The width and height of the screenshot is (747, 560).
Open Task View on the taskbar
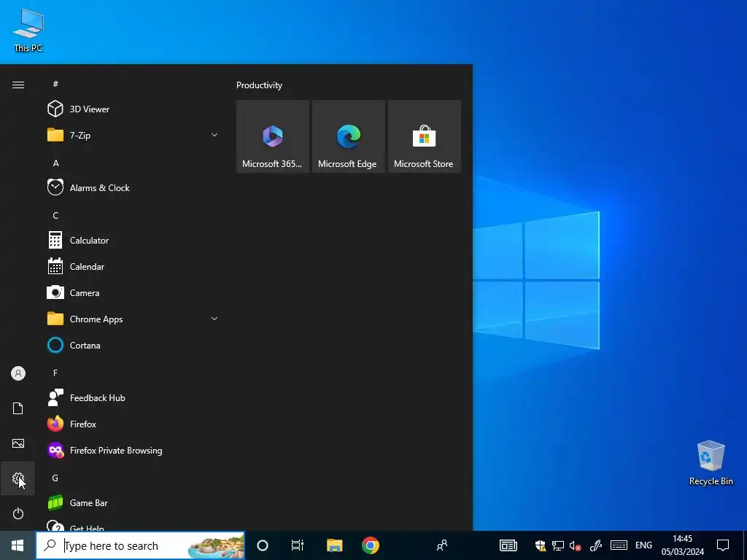[x=298, y=545]
